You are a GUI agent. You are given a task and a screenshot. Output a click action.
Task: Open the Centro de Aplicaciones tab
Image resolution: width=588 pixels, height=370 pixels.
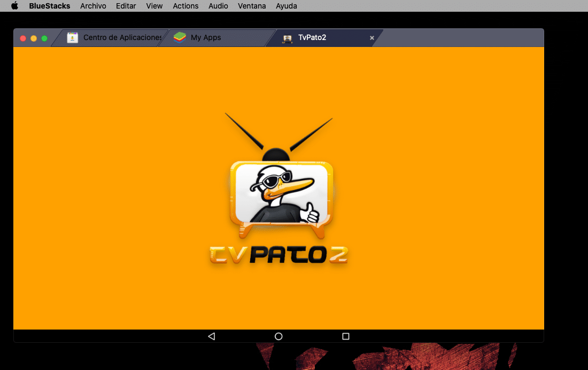point(122,37)
